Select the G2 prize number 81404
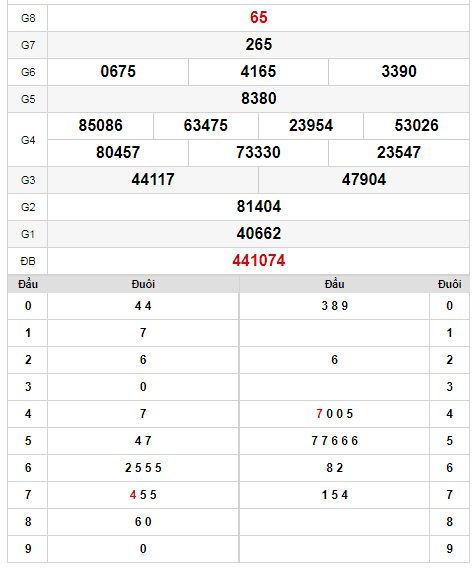473x568 pixels. click(x=258, y=206)
